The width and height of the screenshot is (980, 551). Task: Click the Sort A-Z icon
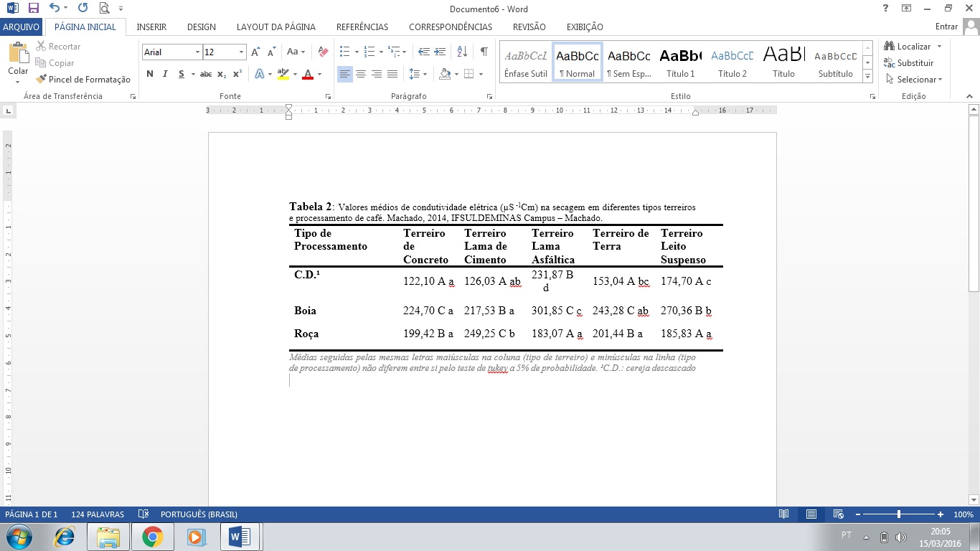[462, 52]
